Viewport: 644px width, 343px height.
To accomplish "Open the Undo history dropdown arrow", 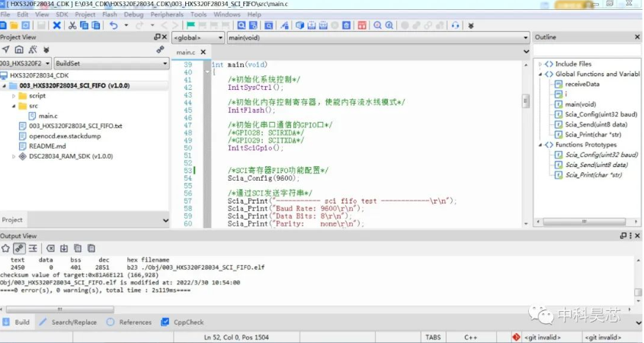I will [126, 25].
